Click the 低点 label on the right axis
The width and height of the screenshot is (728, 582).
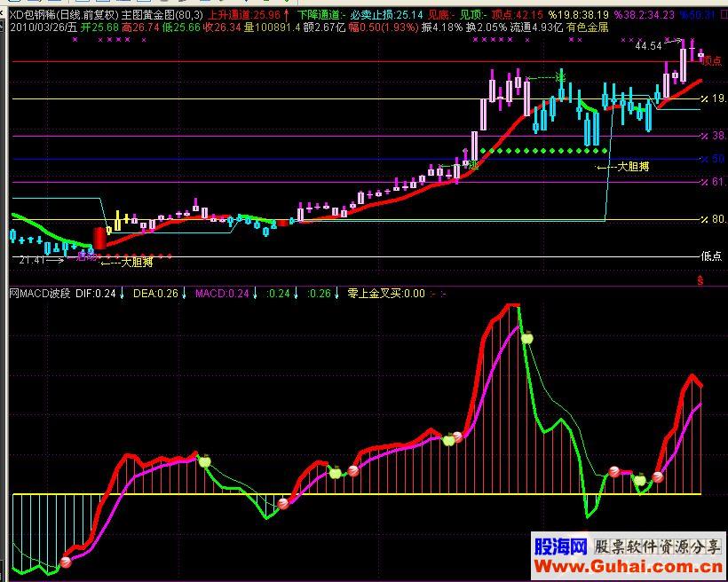(711, 256)
